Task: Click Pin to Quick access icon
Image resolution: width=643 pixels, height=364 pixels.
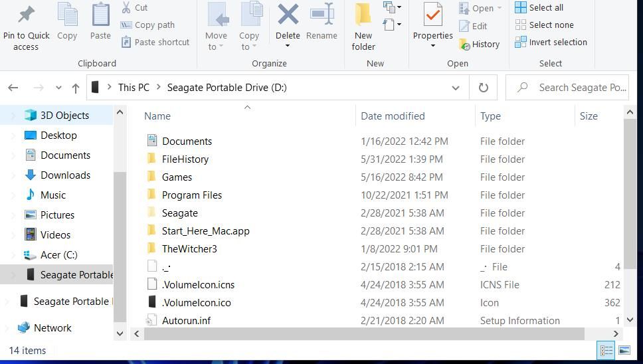Action: [26, 15]
